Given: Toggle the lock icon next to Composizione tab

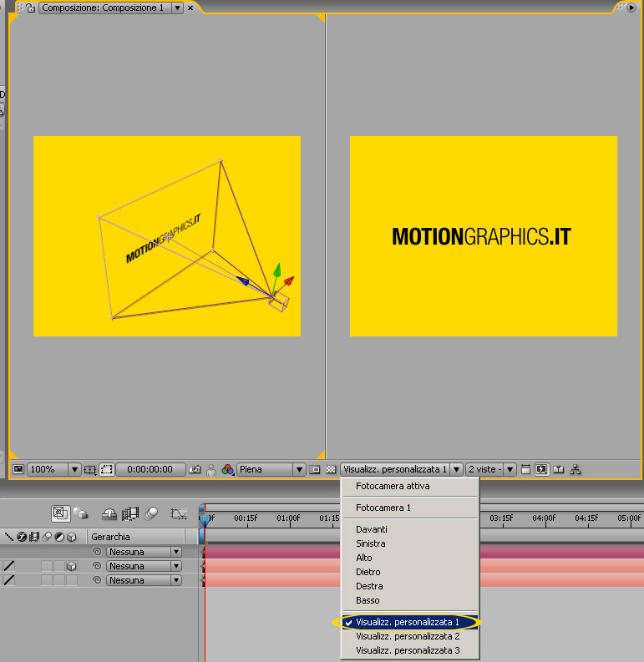Looking at the screenshot, I should click(x=31, y=8).
